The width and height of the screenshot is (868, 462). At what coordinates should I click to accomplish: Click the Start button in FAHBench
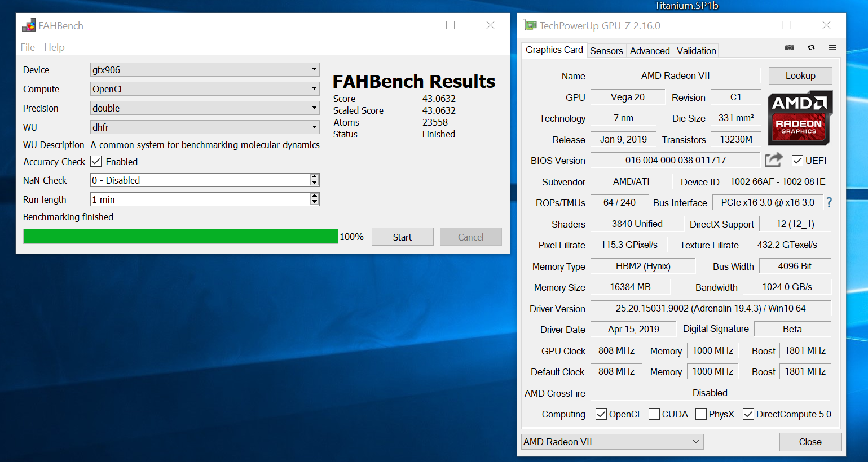(402, 237)
